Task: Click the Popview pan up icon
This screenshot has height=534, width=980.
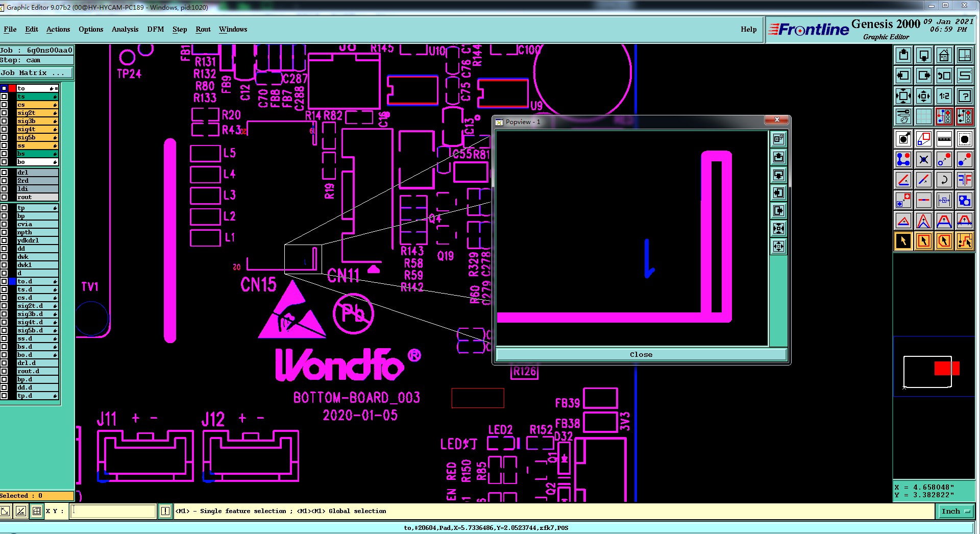Action: click(778, 157)
